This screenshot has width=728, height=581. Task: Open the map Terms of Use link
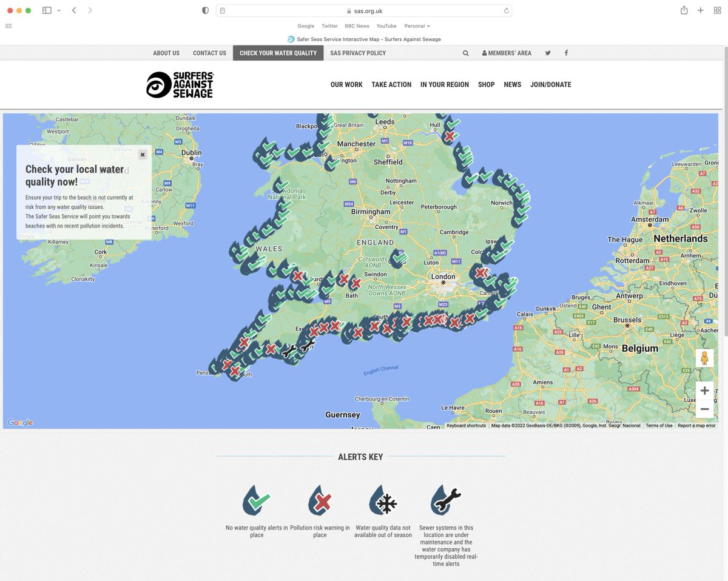click(659, 426)
